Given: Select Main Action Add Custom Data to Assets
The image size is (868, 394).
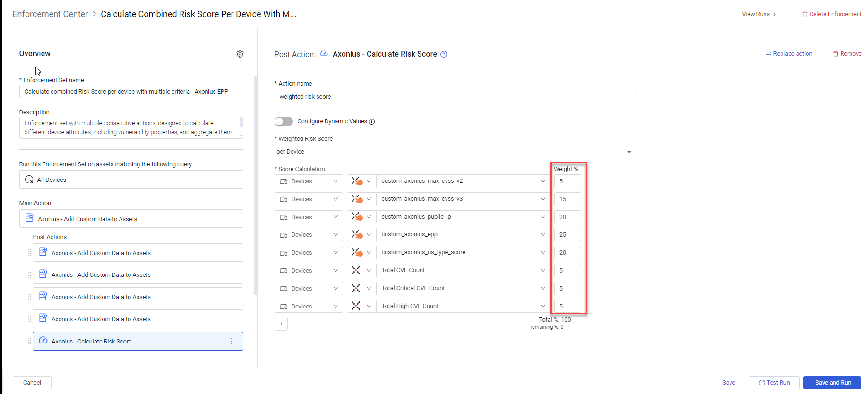Looking at the screenshot, I should click(x=131, y=219).
